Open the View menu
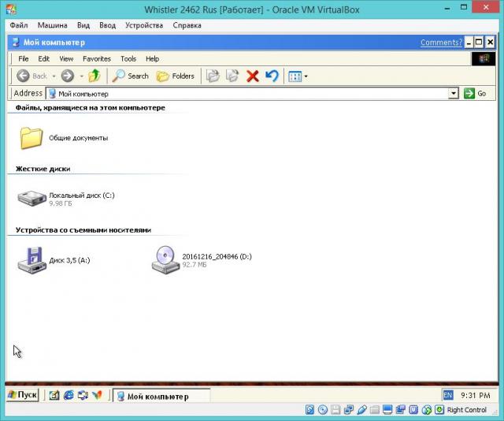The image size is (504, 421). pyautogui.click(x=66, y=59)
